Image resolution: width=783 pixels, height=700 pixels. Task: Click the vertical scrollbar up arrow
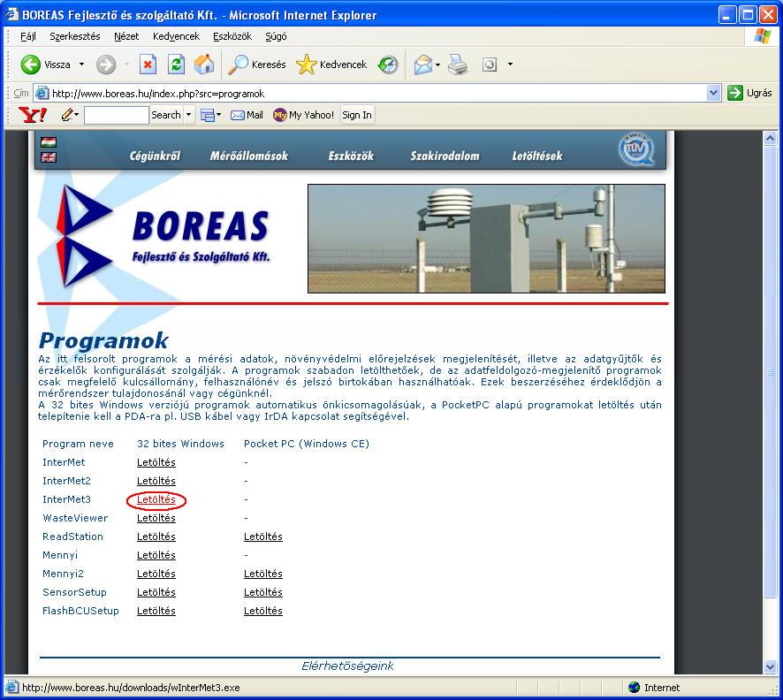click(x=770, y=138)
